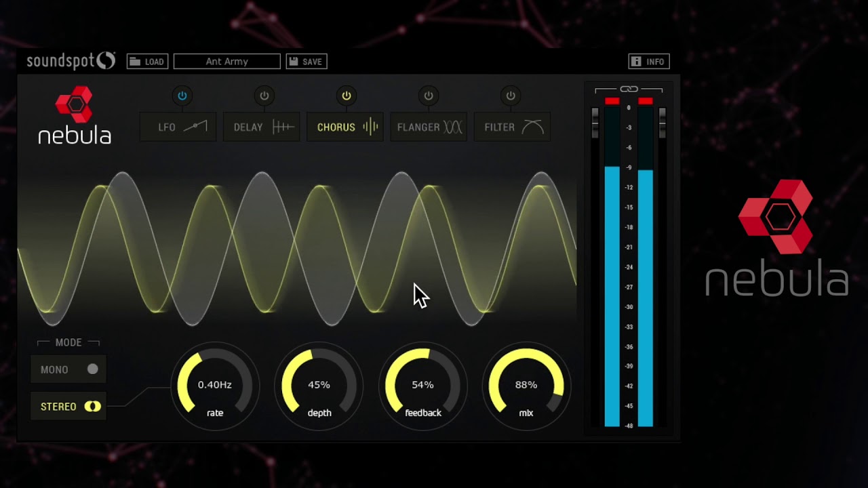Click the left red clip indicator
The image size is (868, 488).
[x=612, y=101]
